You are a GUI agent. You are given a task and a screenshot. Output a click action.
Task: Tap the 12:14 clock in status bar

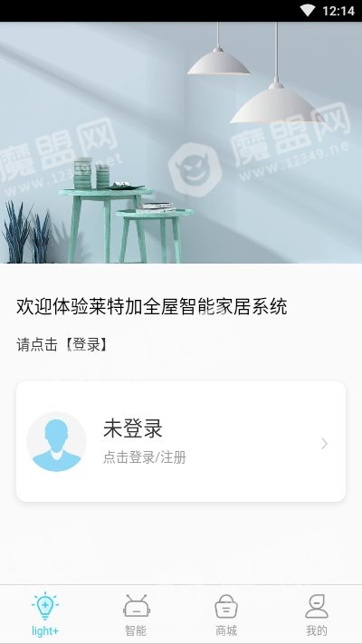coord(338,11)
